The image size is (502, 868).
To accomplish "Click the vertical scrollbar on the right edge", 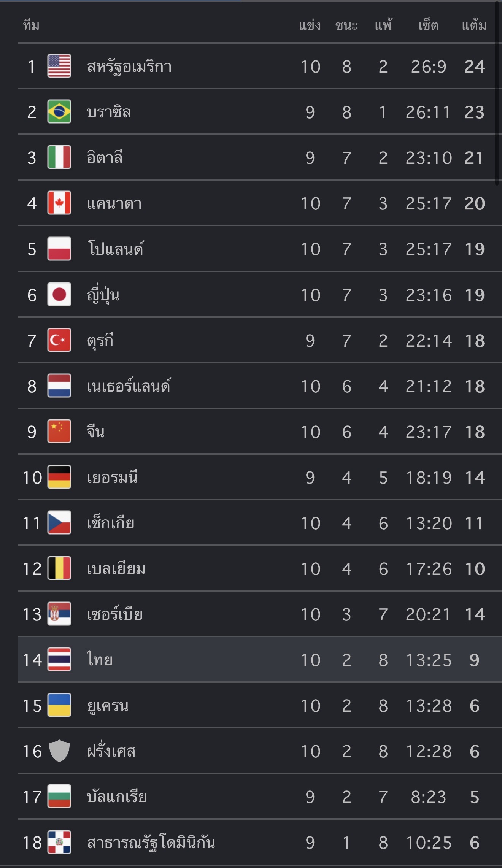I will pos(497,93).
